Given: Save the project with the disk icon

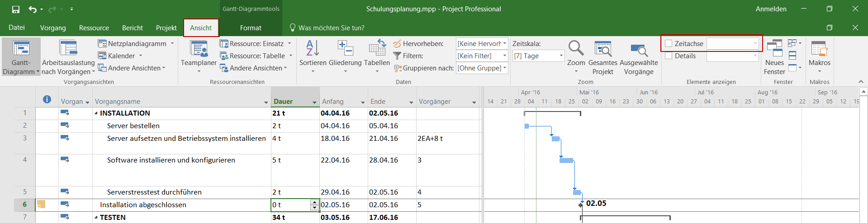Looking at the screenshot, I should pyautogui.click(x=16, y=9).
